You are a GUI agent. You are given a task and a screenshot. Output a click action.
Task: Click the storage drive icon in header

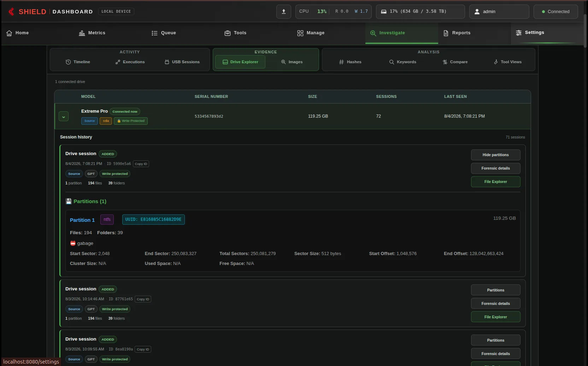384,12
